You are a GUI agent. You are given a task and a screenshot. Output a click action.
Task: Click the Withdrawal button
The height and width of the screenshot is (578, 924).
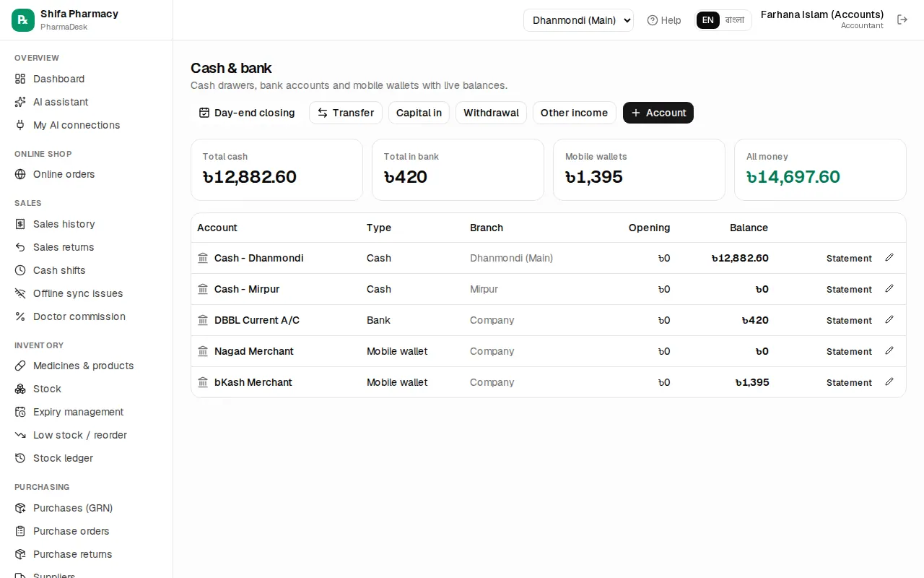point(491,113)
